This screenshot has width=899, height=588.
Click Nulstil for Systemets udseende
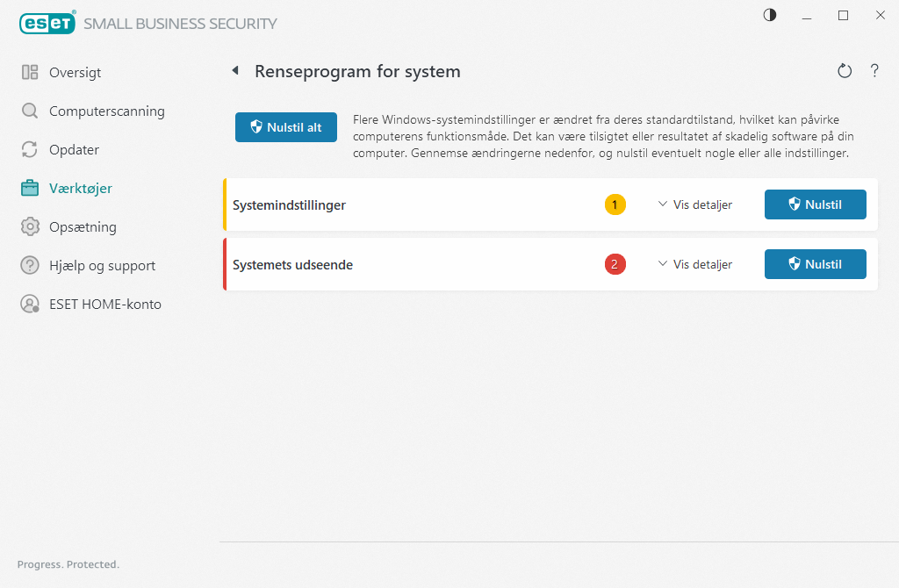815,264
